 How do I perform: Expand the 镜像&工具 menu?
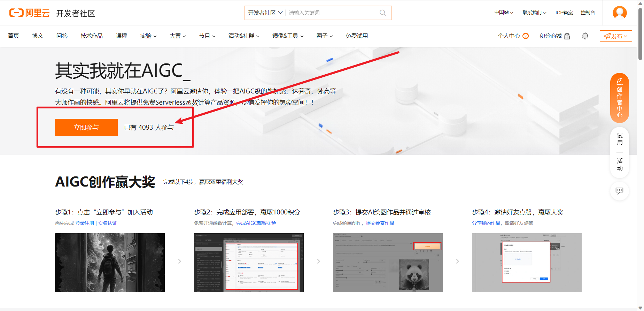288,36
